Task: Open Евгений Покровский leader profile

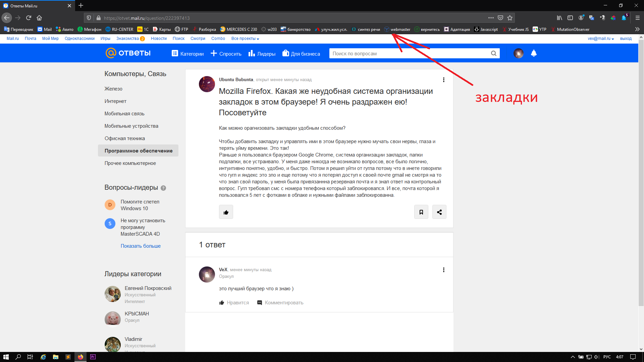Action: tap(148, 288)
